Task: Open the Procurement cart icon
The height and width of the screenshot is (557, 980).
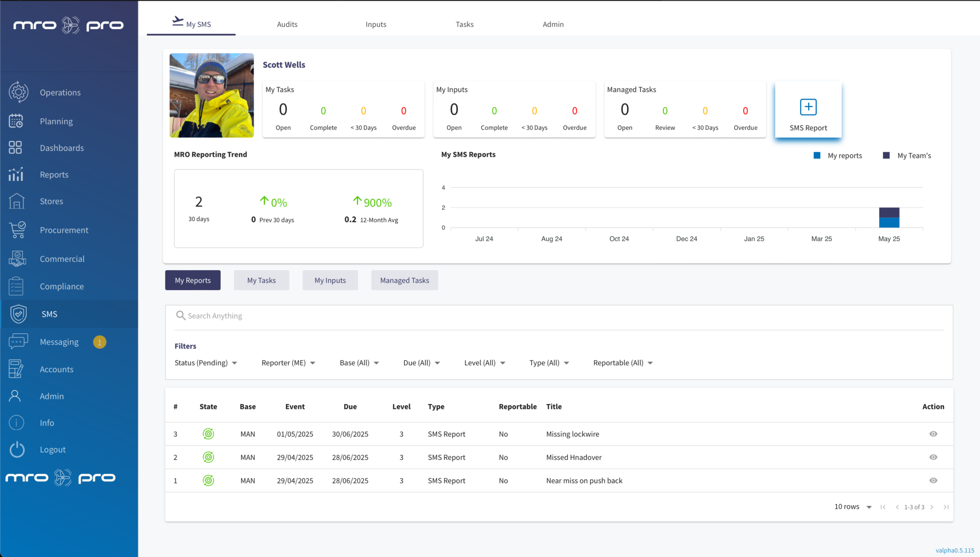Action: pyautogui.click(x=17, y=230)
